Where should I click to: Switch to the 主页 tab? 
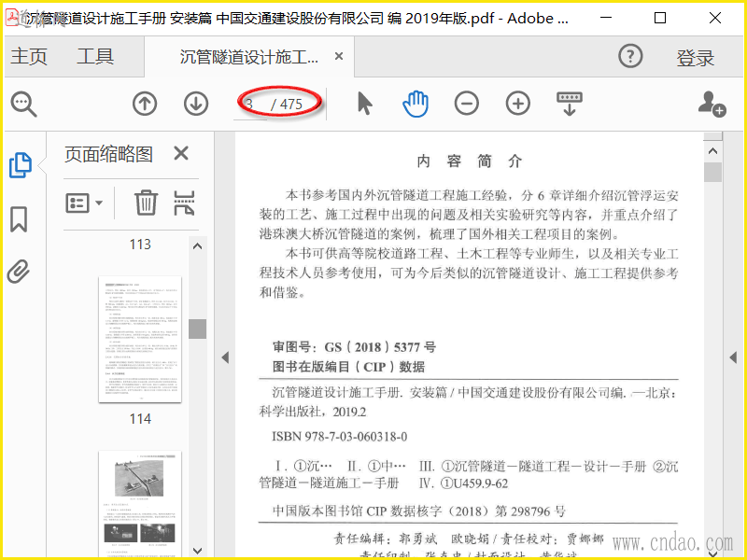(29, 56)
